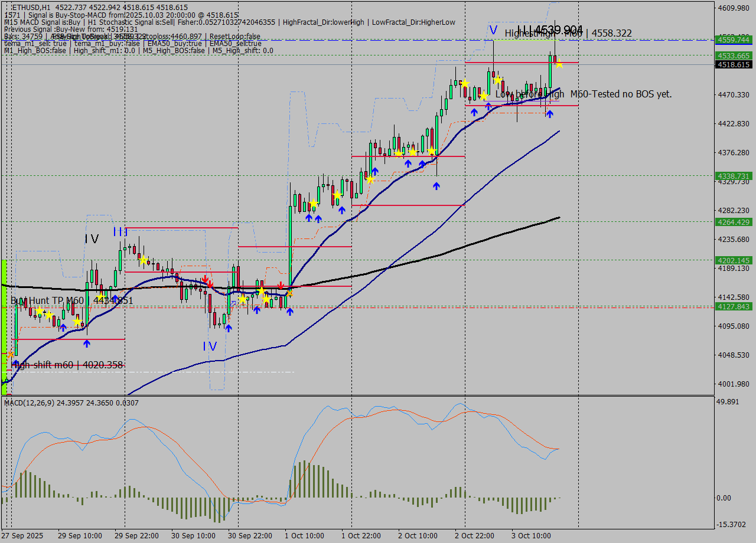Select the black IV wave label

tap(92, 239)
